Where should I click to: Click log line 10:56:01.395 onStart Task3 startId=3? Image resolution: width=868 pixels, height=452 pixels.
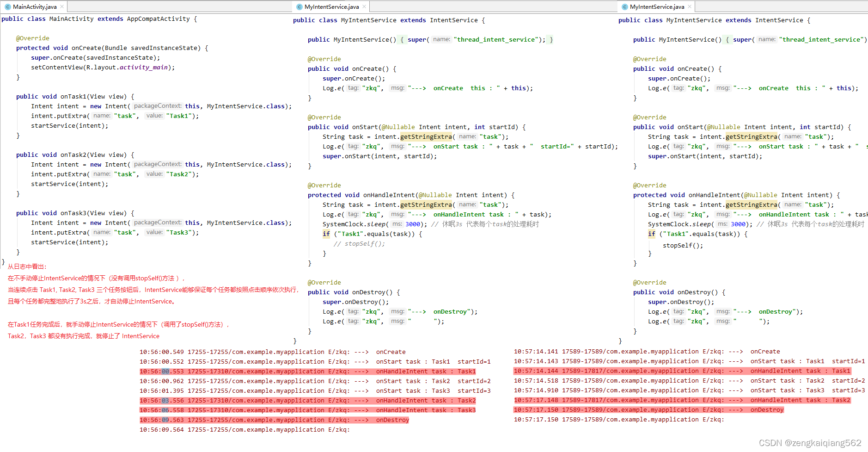[315, 391]
